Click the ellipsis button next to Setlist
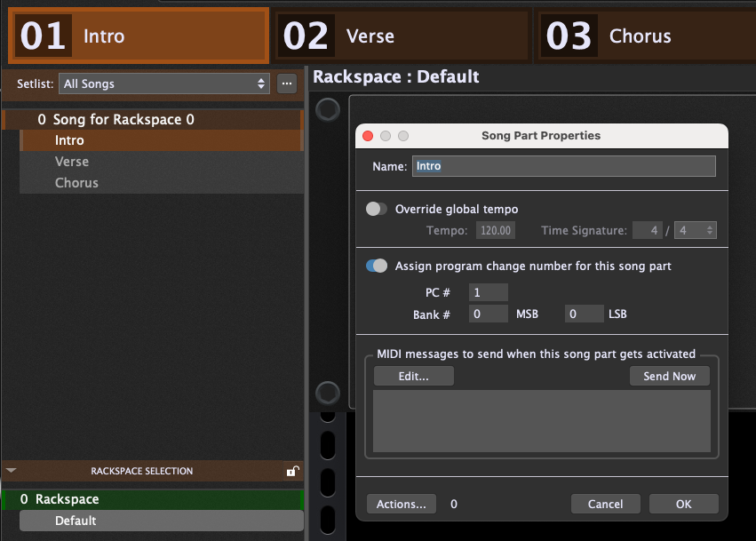This screenshot has height=541, width=756. pos(286,84)
